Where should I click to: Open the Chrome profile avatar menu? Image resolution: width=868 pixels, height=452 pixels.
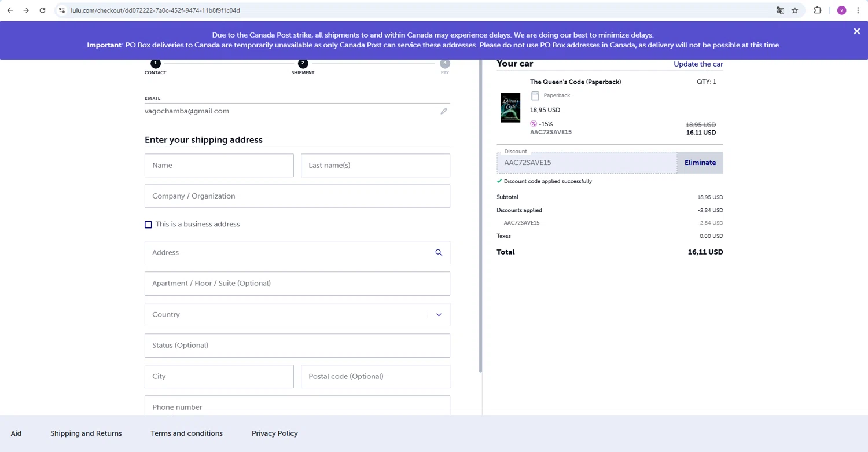click(x=841, y=10)
